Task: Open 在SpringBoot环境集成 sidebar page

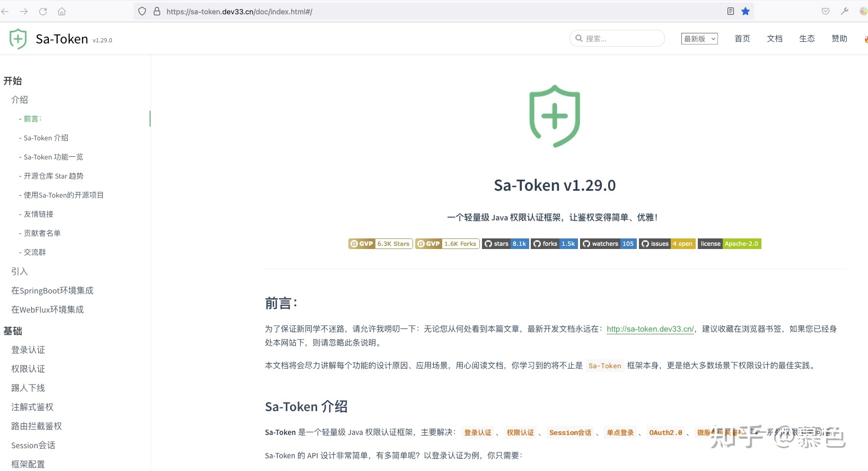Action: [x=52, y=290]
